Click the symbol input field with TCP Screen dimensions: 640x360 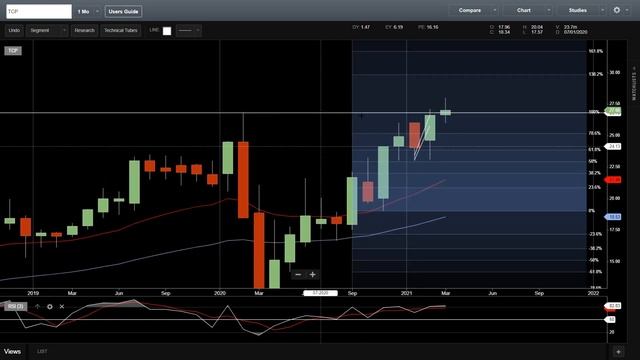(x=39, y=11)
